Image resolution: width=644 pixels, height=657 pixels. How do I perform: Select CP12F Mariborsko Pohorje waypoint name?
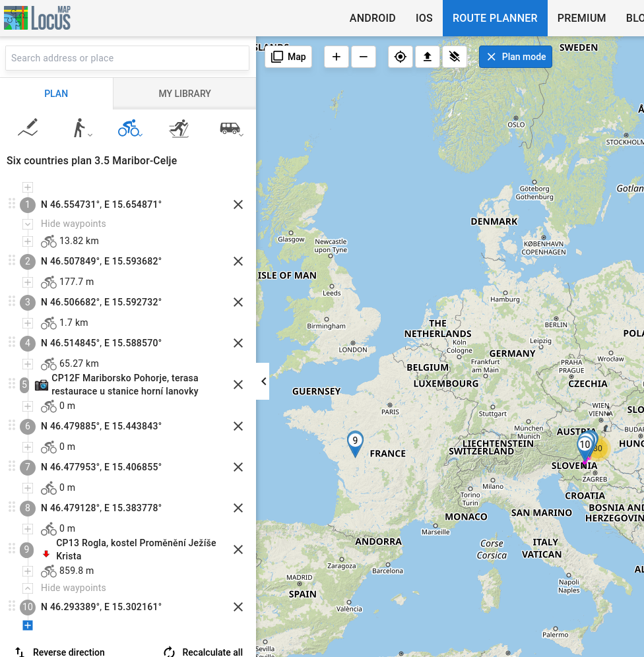pos(125,385)
